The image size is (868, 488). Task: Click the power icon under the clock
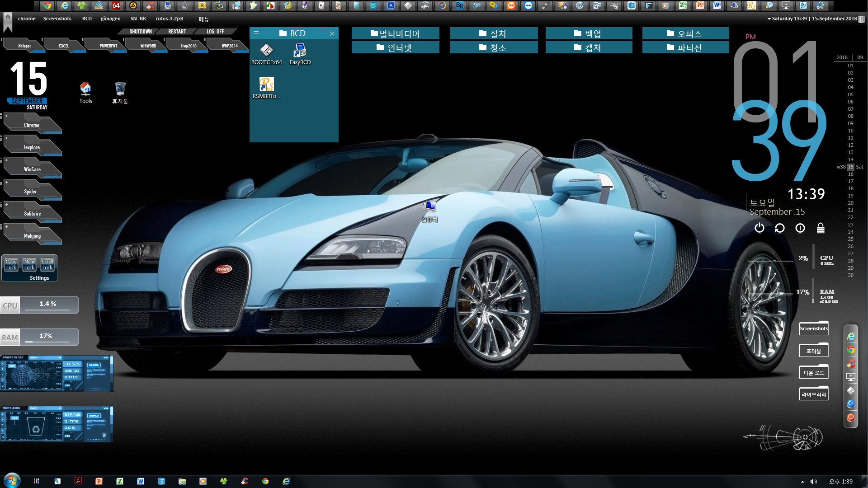759,228
